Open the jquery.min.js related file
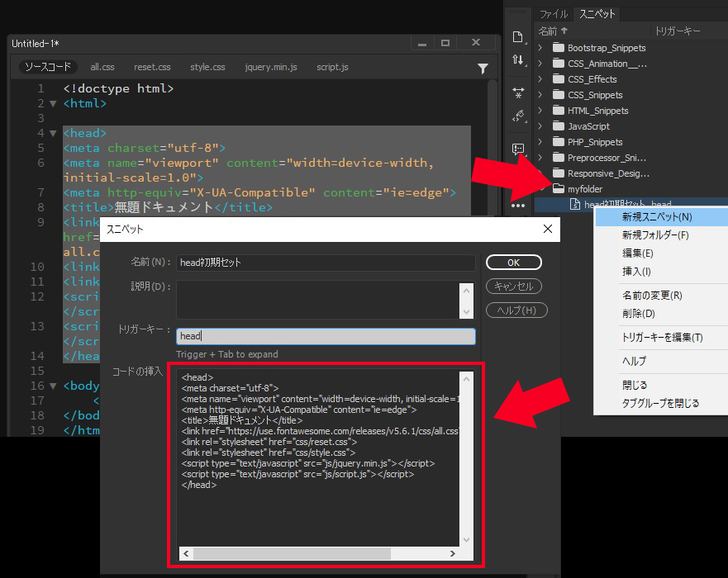This screenshot has height=578, width=728. 271,67
